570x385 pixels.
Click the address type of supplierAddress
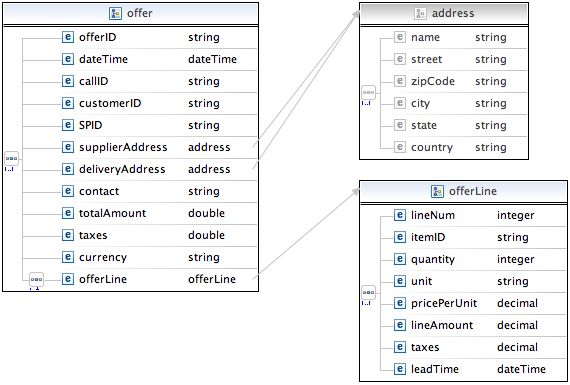(209, 147)
